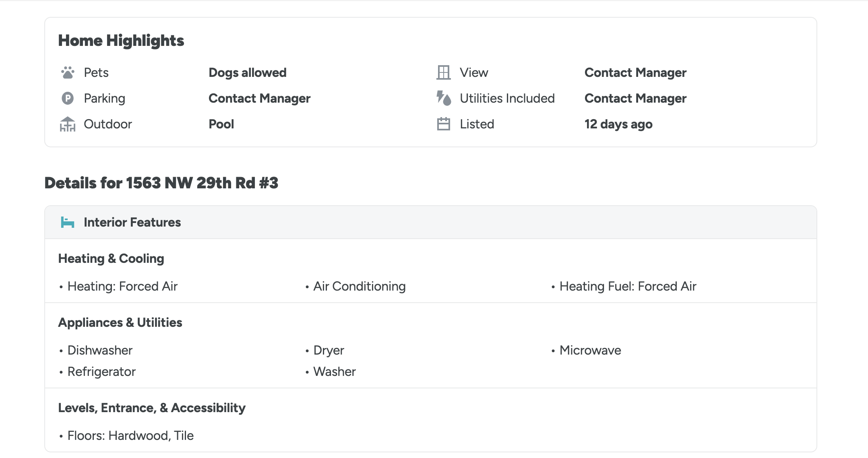
Task: Click the Listed calendar icon
Action: pyautogui.click(x=443, y=124)
